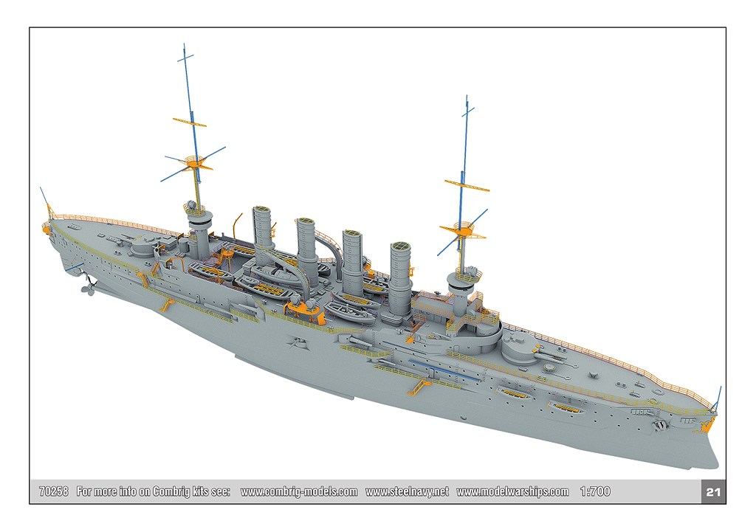Click the anchor near the bow
This screenshot has height=532, width=756.
659,424
